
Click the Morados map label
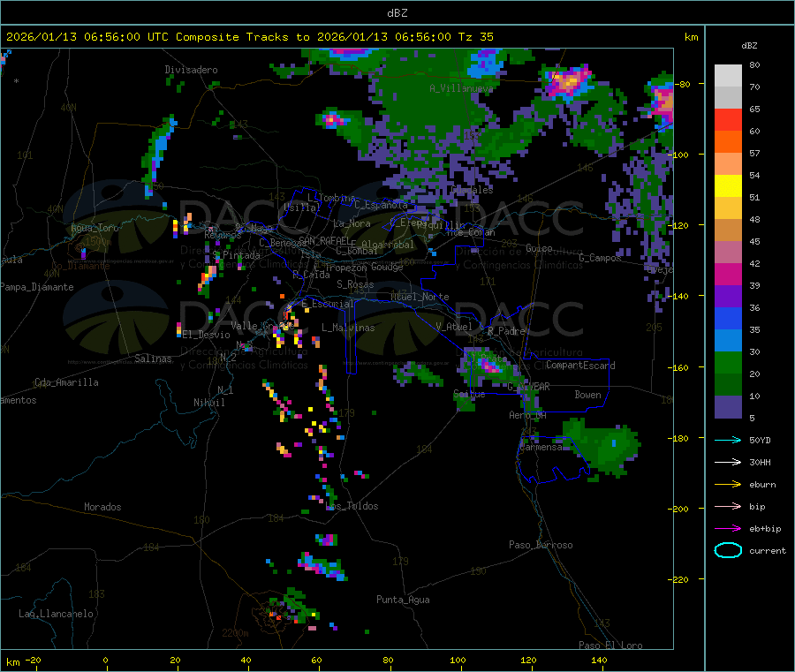click(102, 507)
